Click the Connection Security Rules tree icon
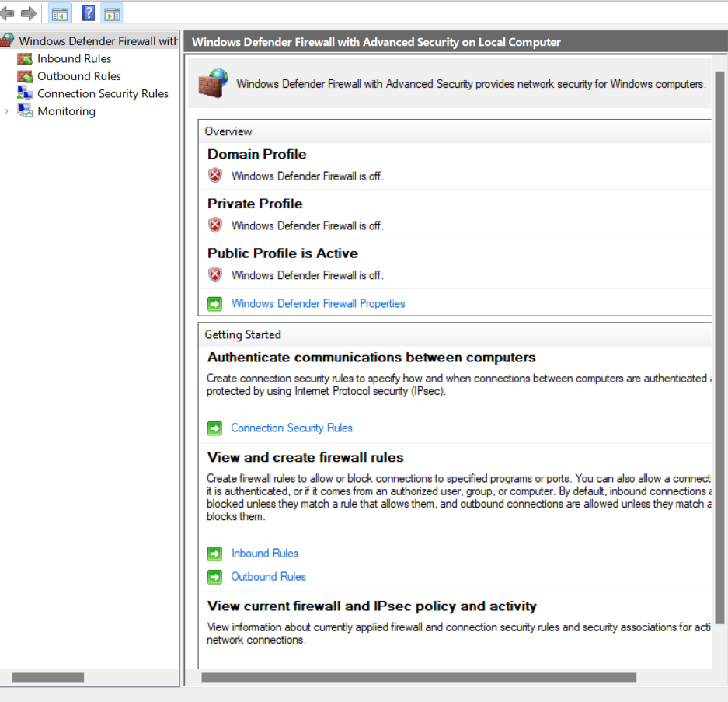Viewport: 728px width, 702px height. tap(25, 93)
